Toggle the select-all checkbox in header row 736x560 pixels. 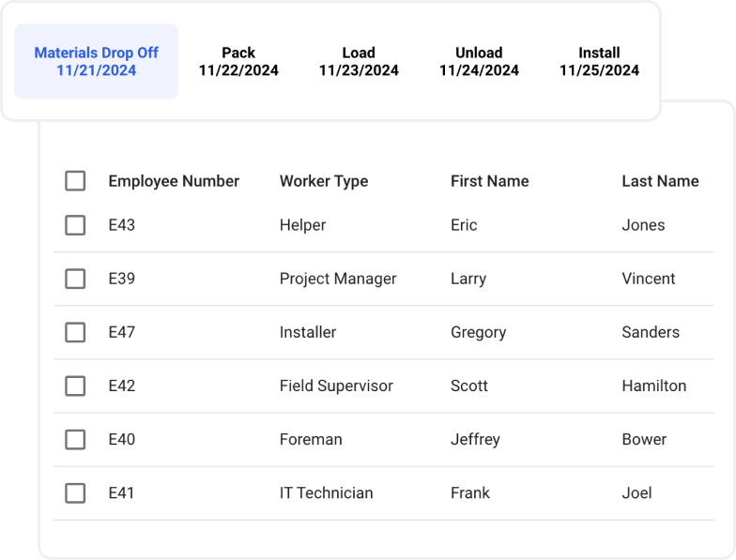75,181
